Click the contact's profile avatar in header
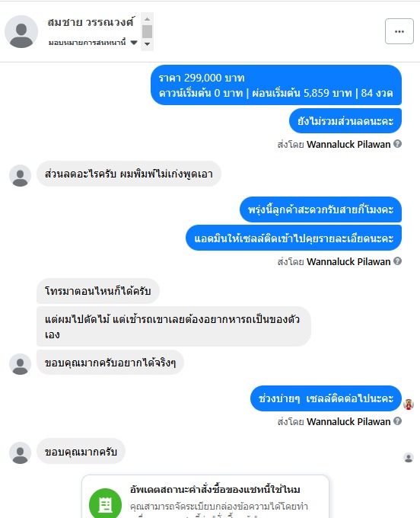This screenshot has width=420, height=518. point(21,31)
